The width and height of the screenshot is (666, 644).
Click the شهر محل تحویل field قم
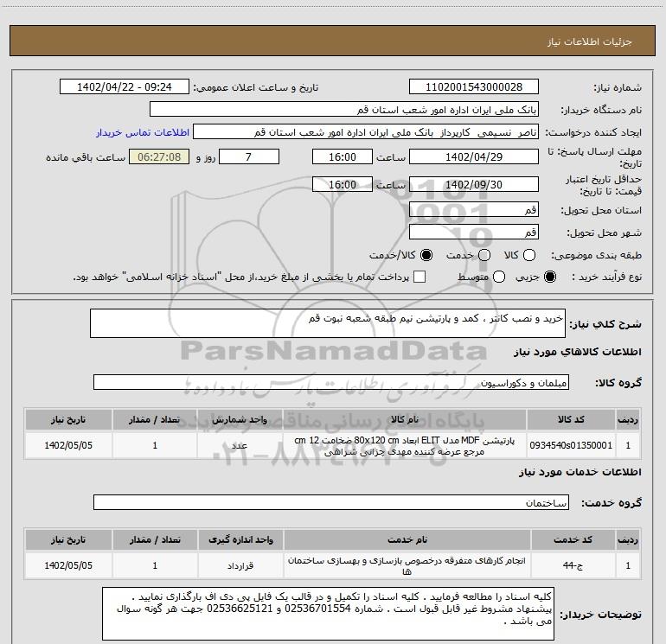coord(474,232)
